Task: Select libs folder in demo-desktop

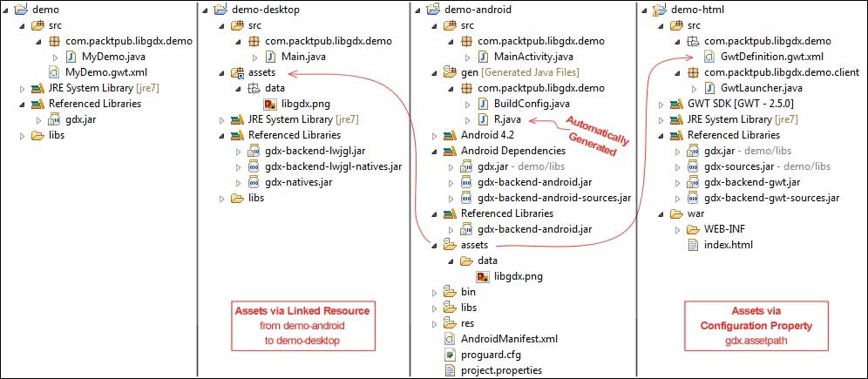Action: tap(255, 198)
